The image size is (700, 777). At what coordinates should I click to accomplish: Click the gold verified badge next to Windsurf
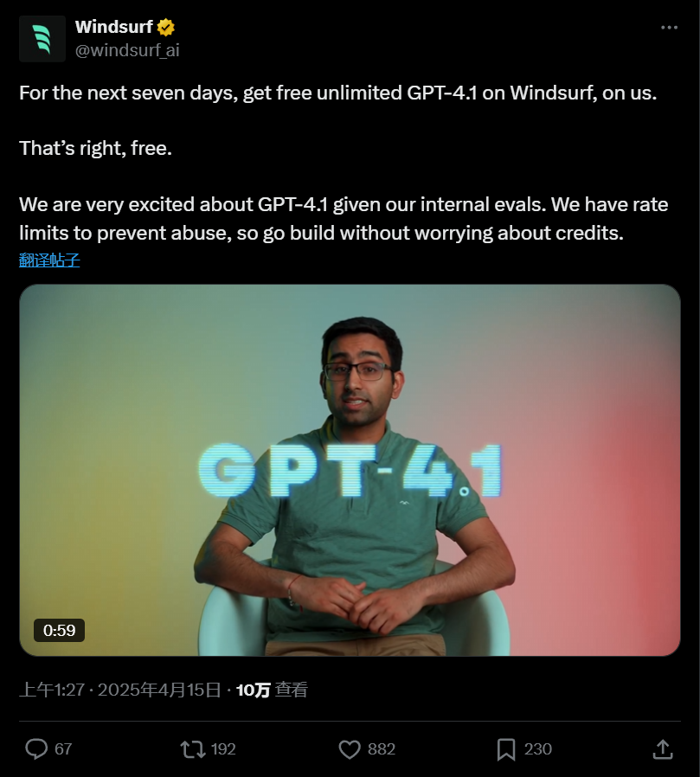166,27
